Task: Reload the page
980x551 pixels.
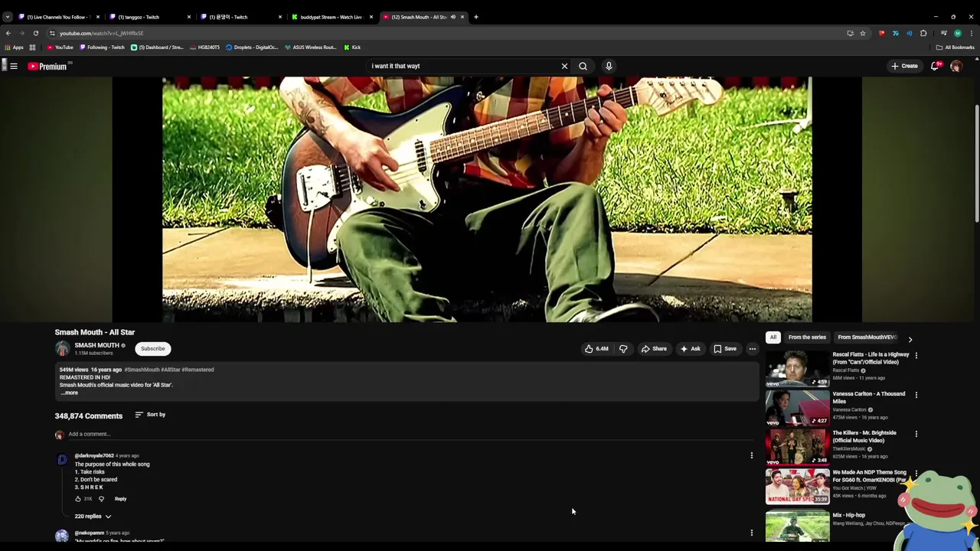Action: (35, 34)
